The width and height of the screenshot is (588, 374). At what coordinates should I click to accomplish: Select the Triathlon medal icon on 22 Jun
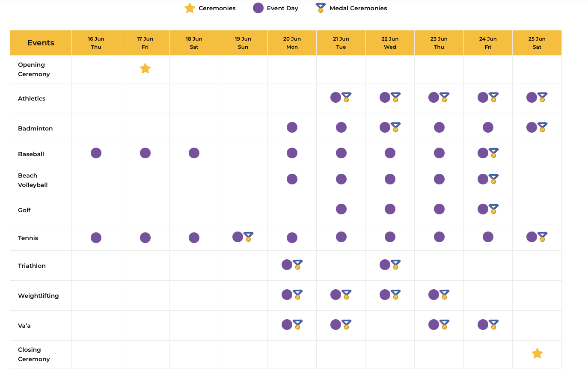[395, 264]
